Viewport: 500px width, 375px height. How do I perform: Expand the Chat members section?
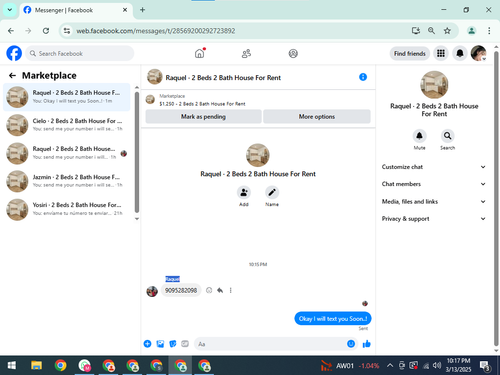click(434, 184)
